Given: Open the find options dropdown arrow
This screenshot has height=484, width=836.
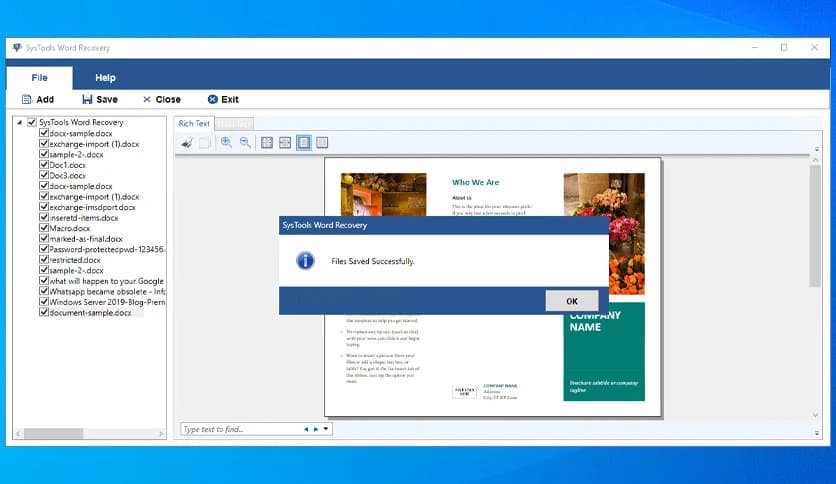Looking at the screenshot, I should pos(326,429).
